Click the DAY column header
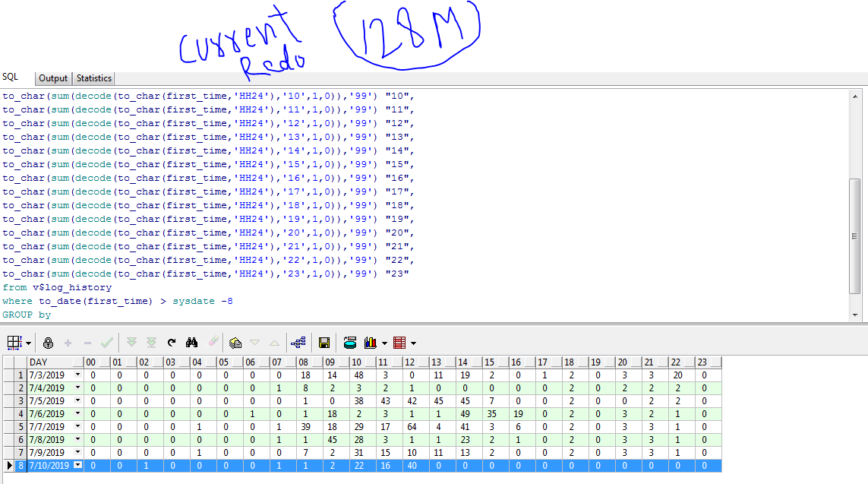Image resolution: width=868 pixels, height=484 pixels. tap(50, 362)
